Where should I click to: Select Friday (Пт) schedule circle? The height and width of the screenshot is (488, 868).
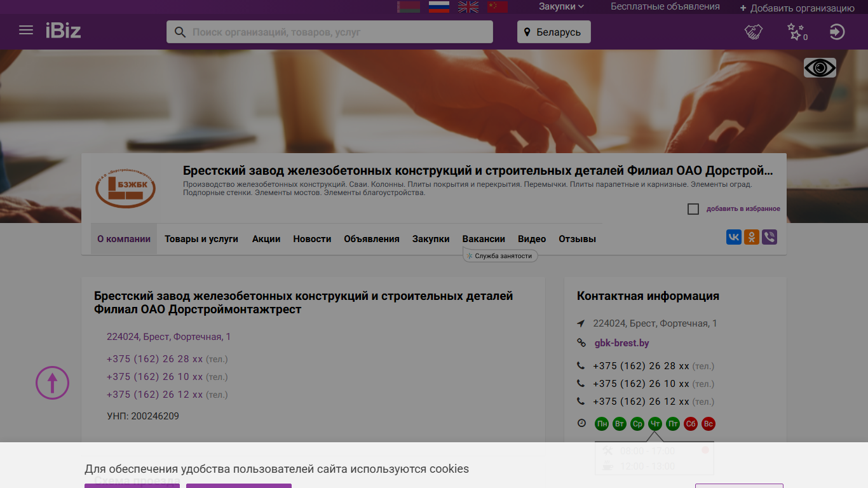pos(673,424)
